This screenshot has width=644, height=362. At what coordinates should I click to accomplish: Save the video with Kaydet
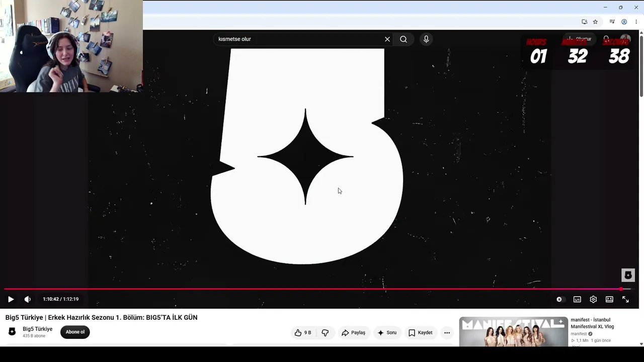point(420,333)
